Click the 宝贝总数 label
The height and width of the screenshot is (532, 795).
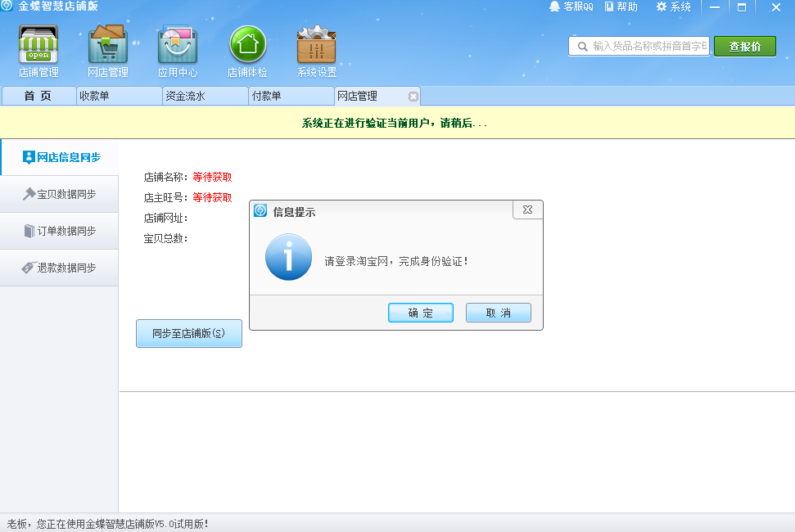pyautogui.click(x=165, y=238)
